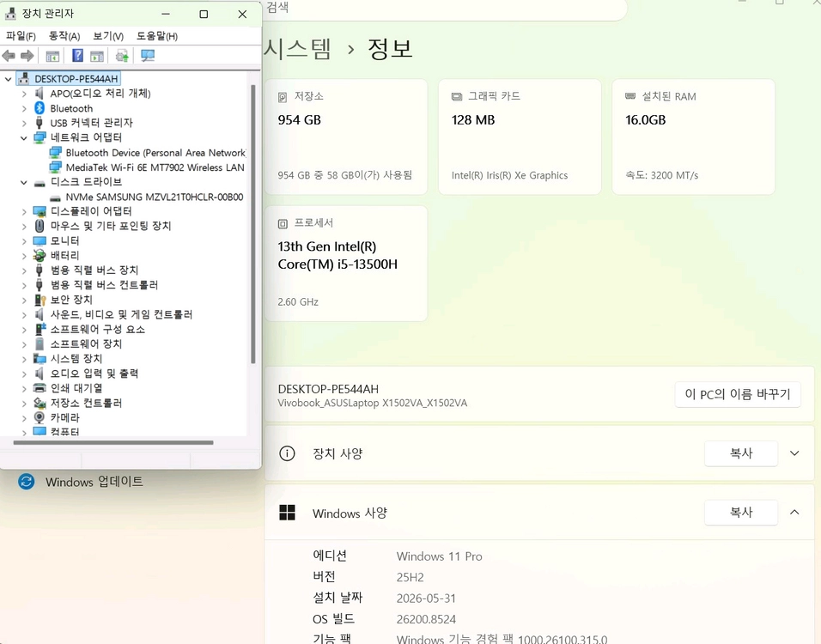Click the 버전 value 25H2

(410, 578)
